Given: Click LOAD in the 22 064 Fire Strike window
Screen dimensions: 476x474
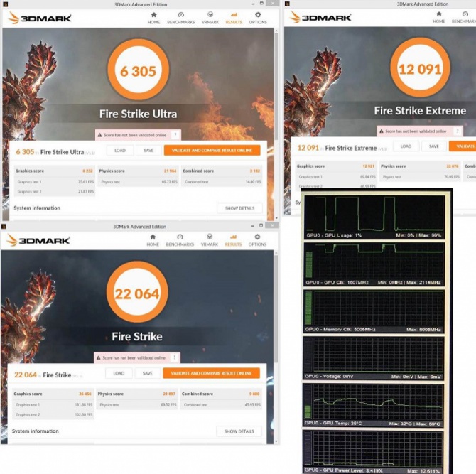Looking at the screenshot, I should coord(119,373).
